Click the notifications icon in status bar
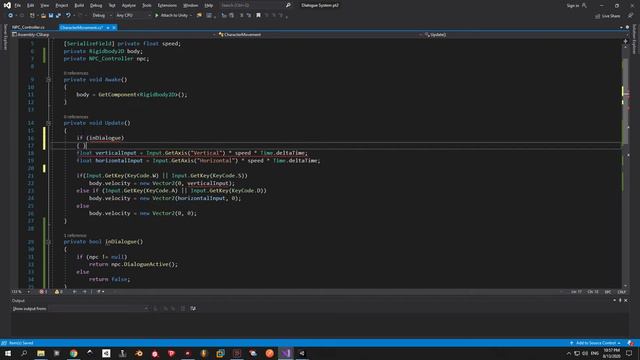640x360 pixels. pyautogui.click(x=631, y=343)
